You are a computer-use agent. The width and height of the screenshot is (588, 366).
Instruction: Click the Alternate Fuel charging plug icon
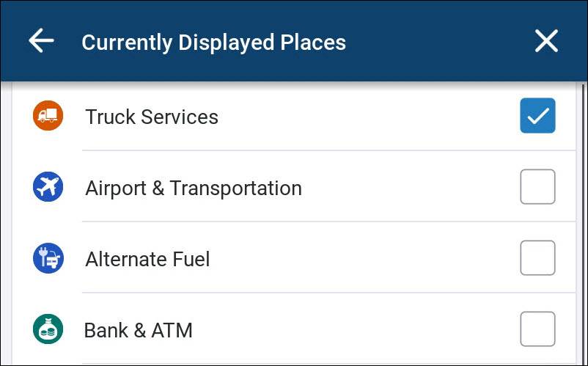48,258
